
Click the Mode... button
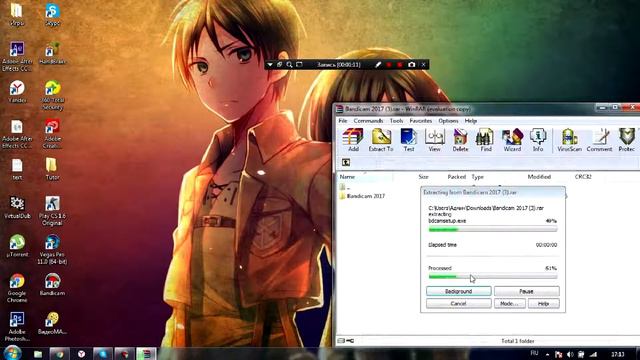click(509, 304)
